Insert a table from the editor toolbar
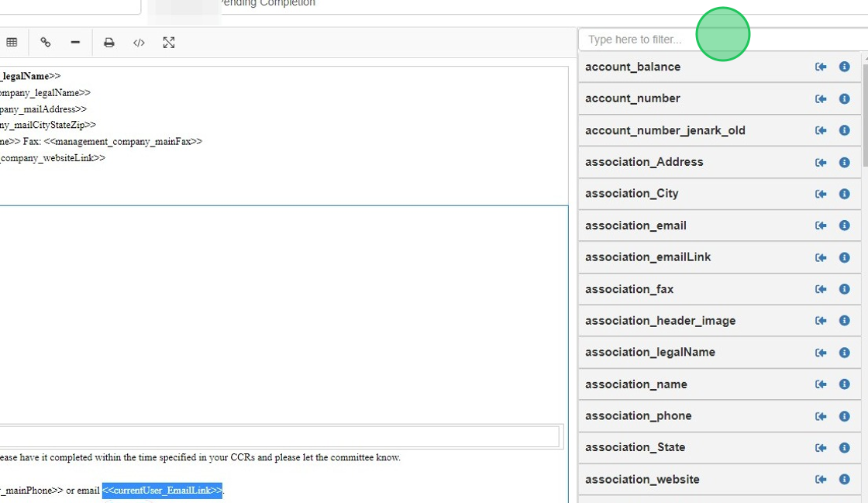Viewport: 868px width, 503px height. [12, 43]
